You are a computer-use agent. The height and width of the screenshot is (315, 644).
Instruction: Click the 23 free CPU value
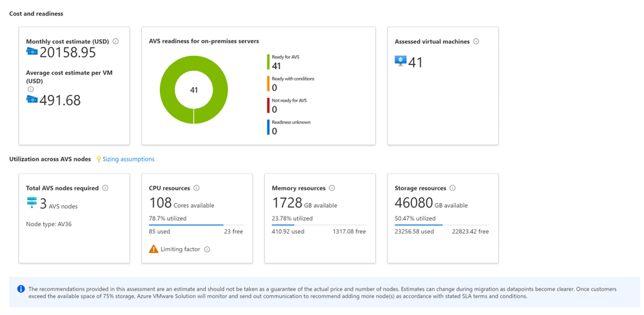coord(233,231)
